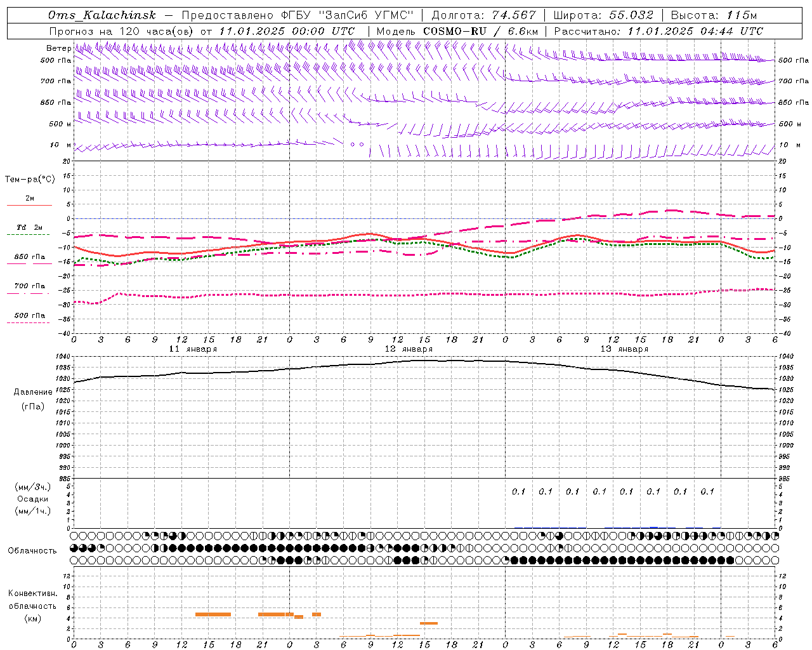
Task: Click the Высота: 115м header value
Action: (x=714, y=15)
